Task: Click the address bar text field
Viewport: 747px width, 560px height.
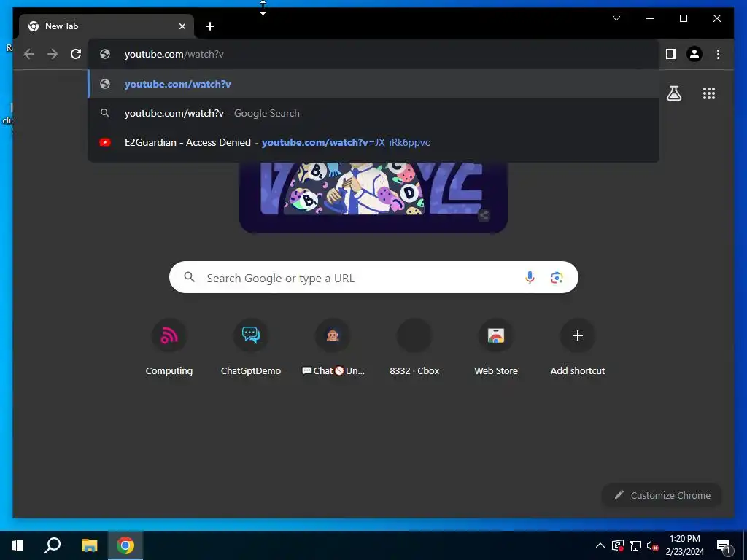Action: 373,54
